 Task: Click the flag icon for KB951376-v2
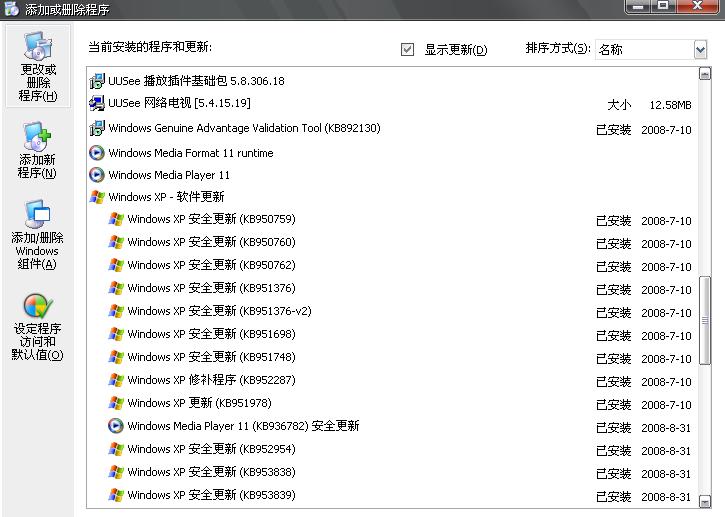coord(116,311)
